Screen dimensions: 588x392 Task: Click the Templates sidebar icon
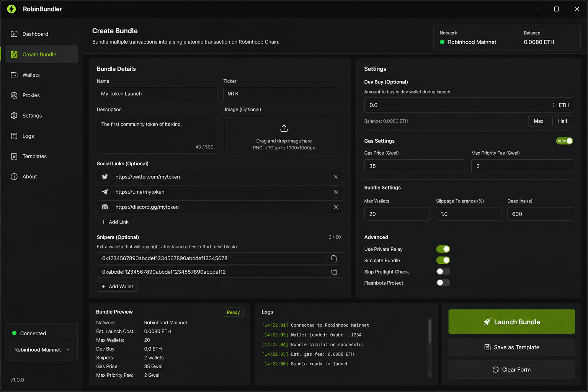14,156
